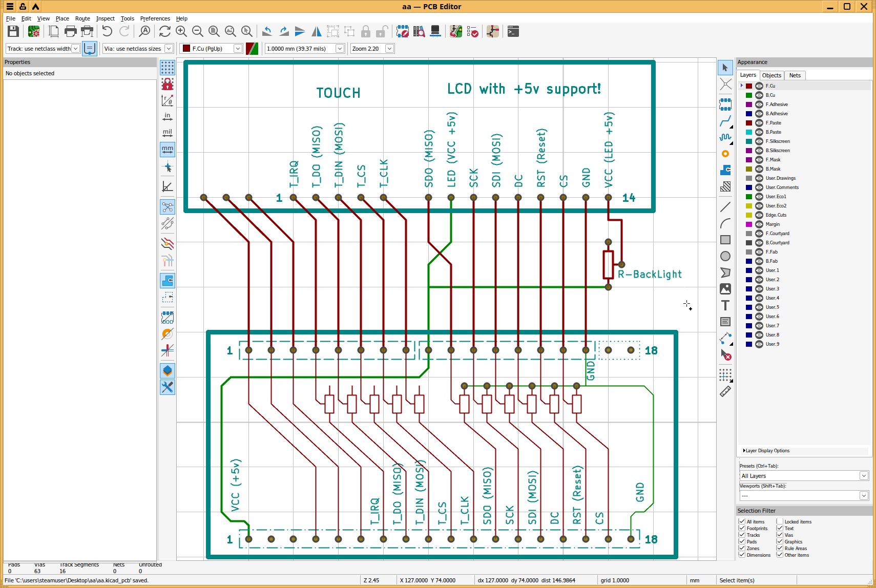Select the Draw Circle tool

(x=725, y=256)
